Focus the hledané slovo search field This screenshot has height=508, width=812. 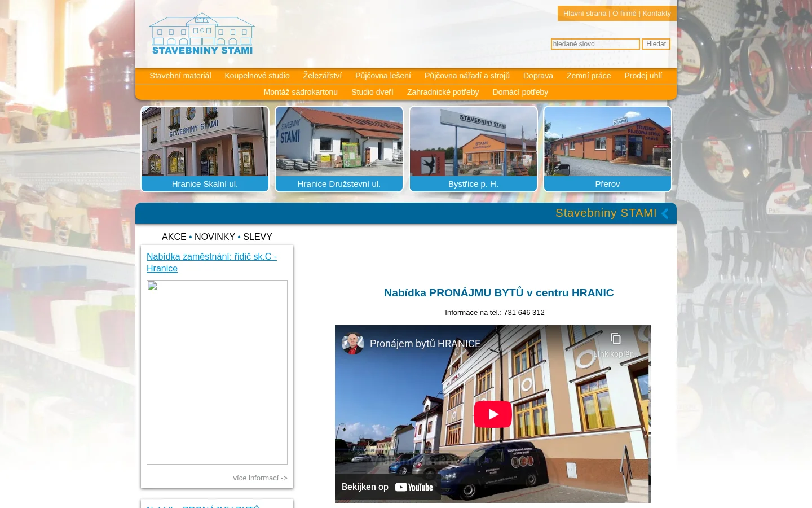[595, 44]
